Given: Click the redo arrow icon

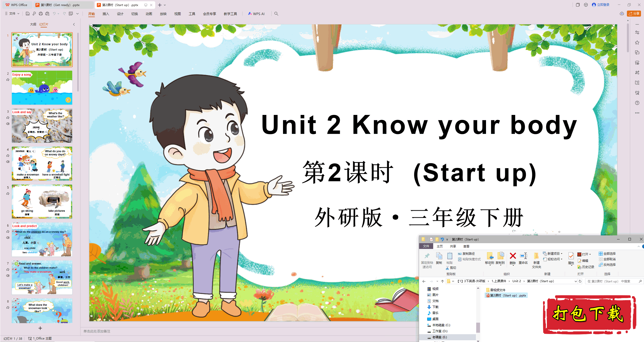Looking at the screenshot, I should [64, 14].
